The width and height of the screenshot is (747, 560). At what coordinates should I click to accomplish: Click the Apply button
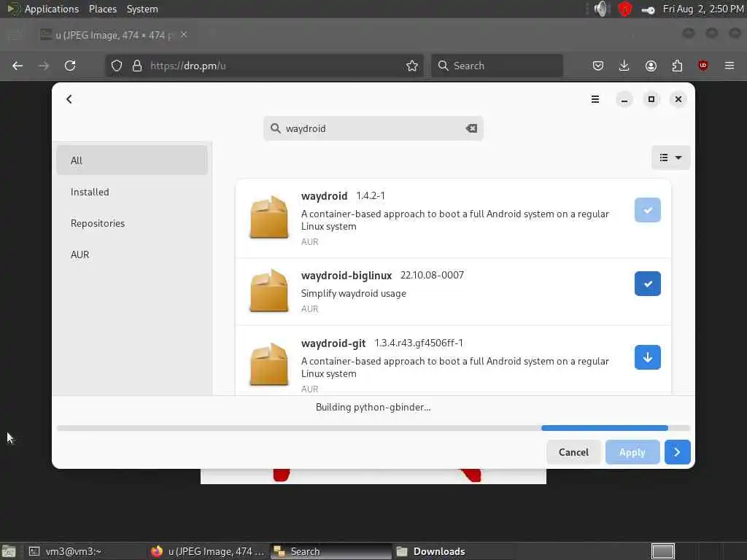(x=632, y=452)
